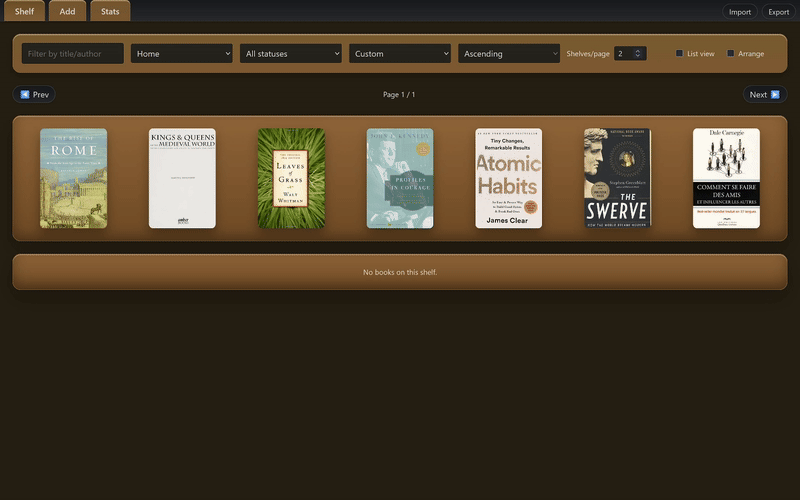Focus the Filter by title/author field
800x500 pixels.
tap(72, 54)
